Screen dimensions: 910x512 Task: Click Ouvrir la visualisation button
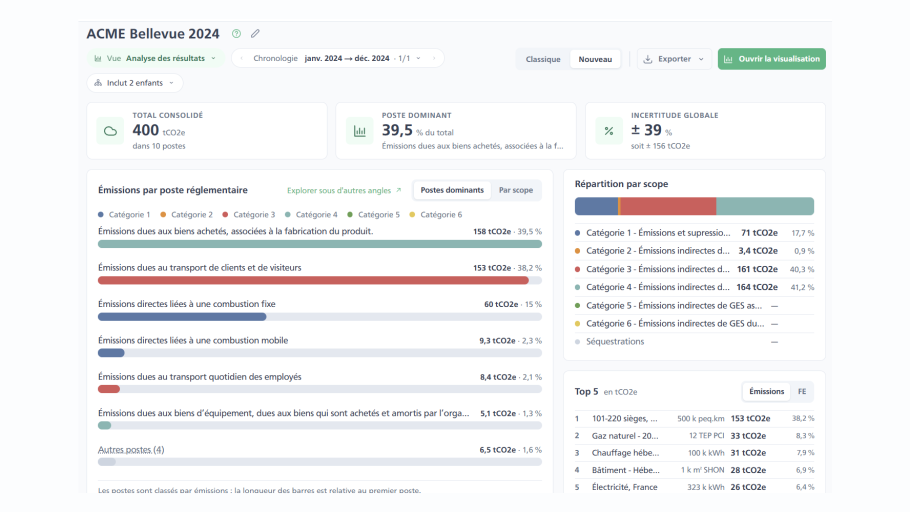tap(772, 59)
